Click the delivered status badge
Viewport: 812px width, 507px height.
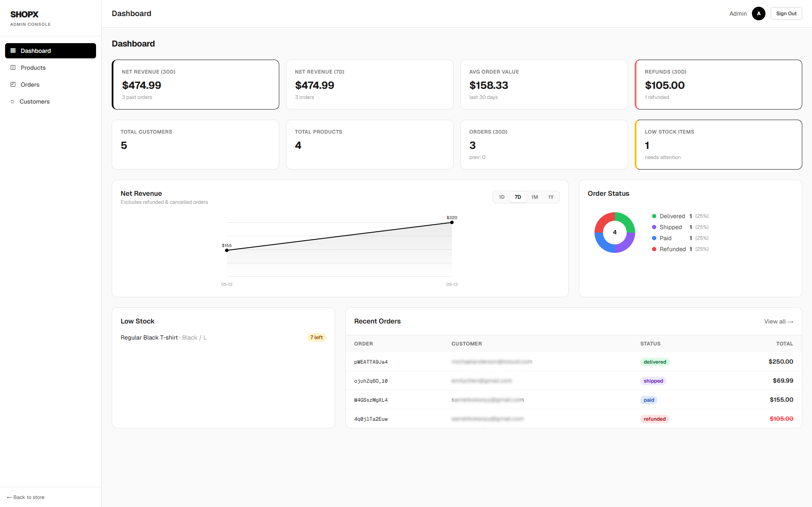coord(655,362)
